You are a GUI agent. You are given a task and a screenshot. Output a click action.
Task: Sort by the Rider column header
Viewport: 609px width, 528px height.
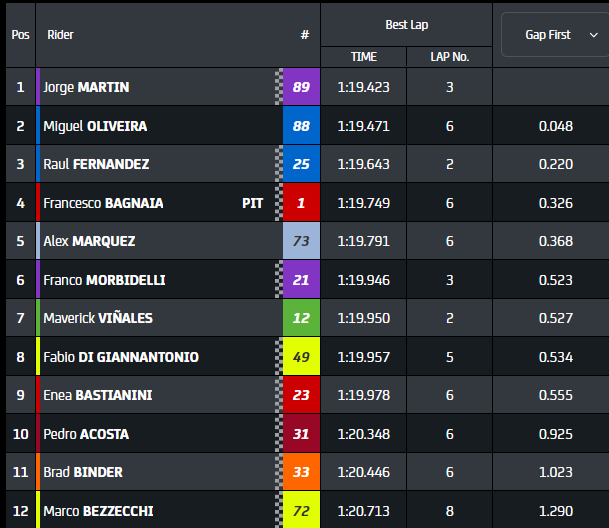click(x=58, y=35)
